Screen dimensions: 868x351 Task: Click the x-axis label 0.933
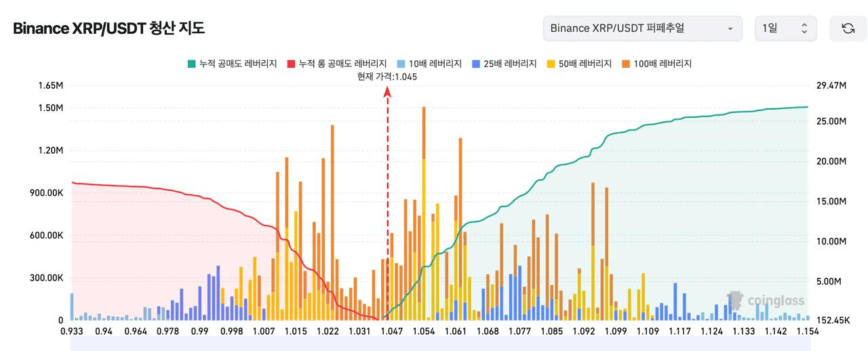(71, 331)
